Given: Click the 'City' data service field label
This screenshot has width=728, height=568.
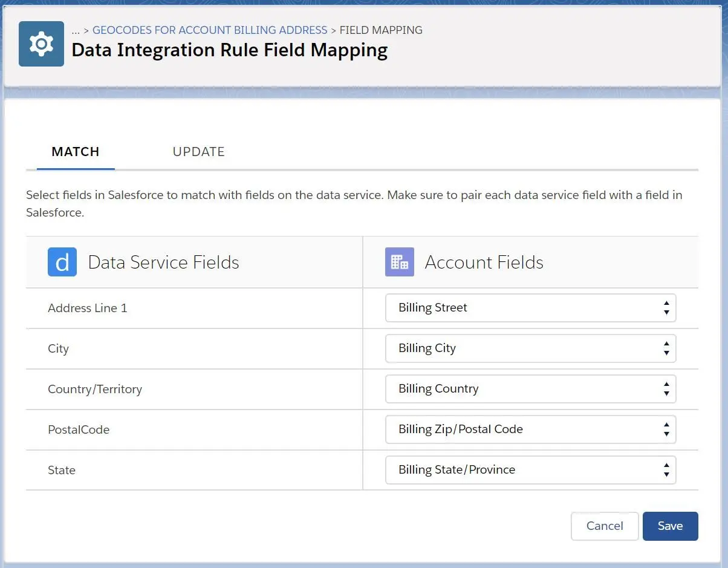Looking at the screenshot, I should [x=58, y=348].
